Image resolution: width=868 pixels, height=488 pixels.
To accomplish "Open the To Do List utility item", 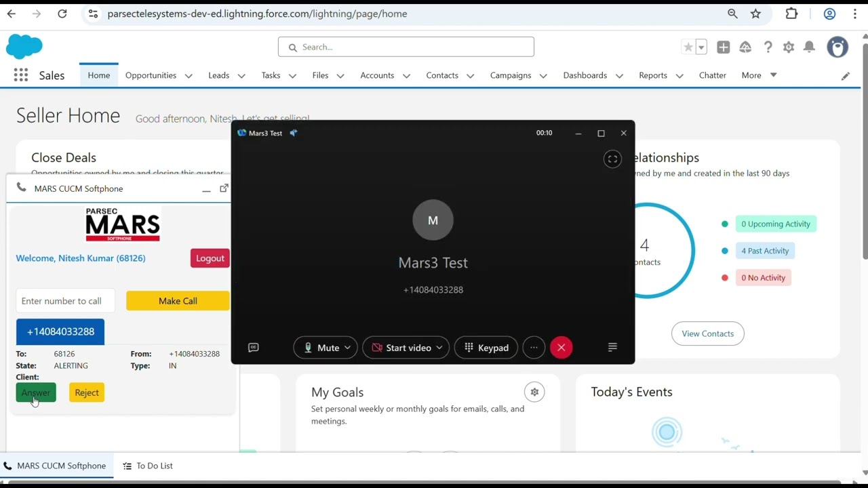I will pyautogui.click(x=148, y=466).
